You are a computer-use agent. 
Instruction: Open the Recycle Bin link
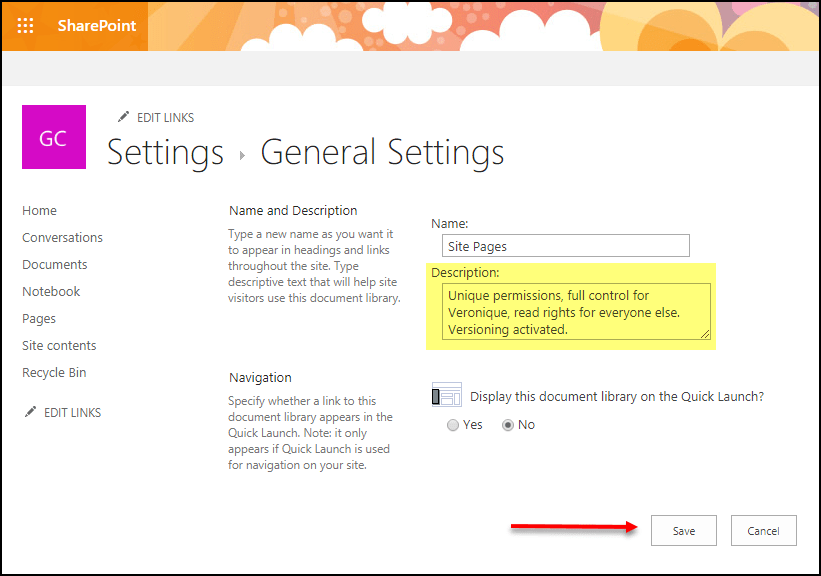tap(54, 373)
